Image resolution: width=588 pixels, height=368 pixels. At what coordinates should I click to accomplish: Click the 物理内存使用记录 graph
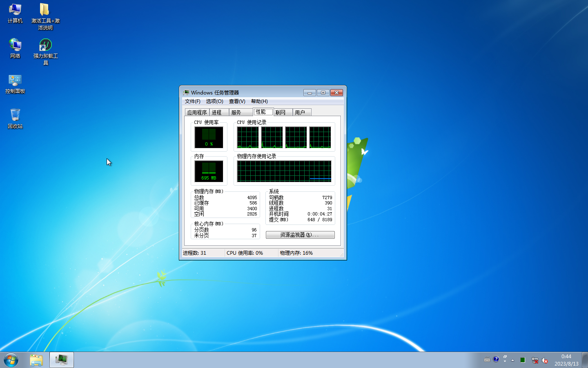[284, 171]
